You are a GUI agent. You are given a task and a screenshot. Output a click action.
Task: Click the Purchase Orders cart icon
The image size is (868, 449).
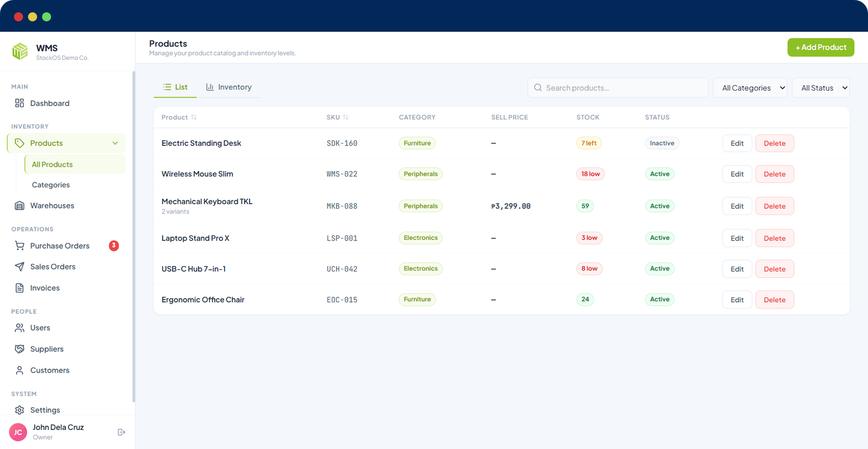pyautogui.click(x=20, y=246)
